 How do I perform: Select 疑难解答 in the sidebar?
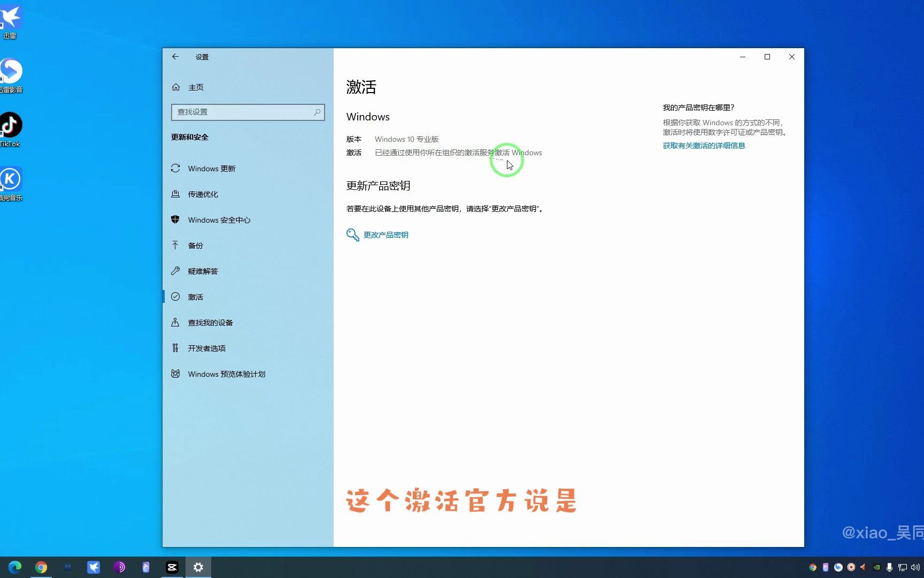[248, 271]
